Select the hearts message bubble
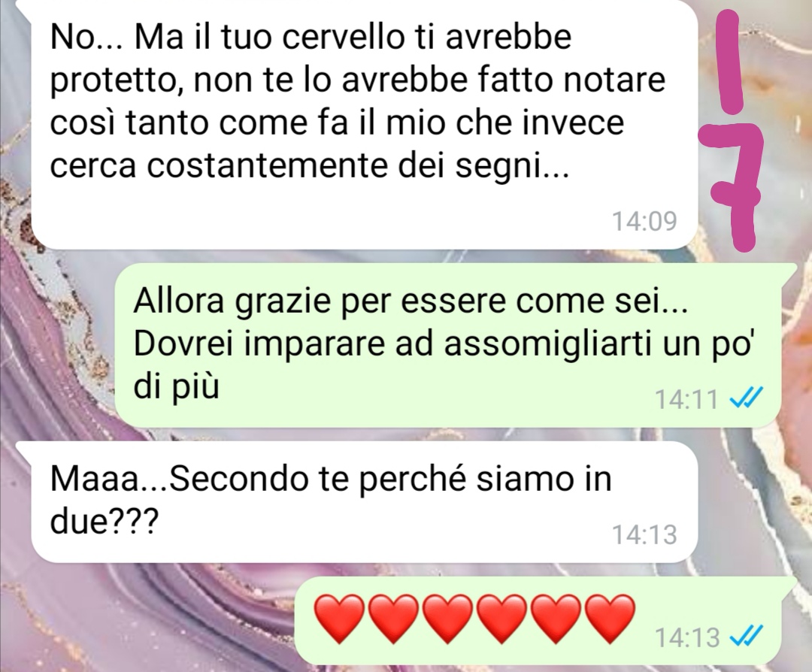Image resolution: width=812 pixels, height=672 pixels. coord(547,620)
